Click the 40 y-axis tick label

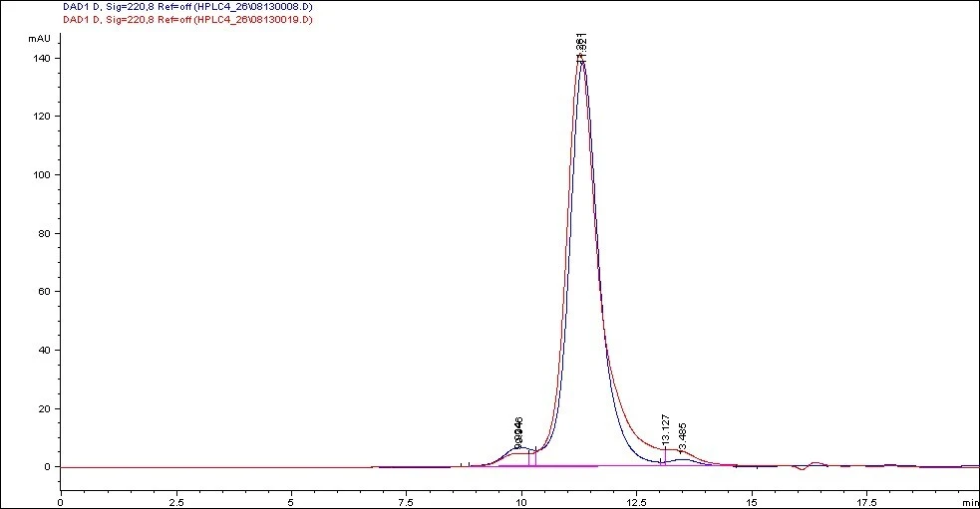click(x=45, y=351)
